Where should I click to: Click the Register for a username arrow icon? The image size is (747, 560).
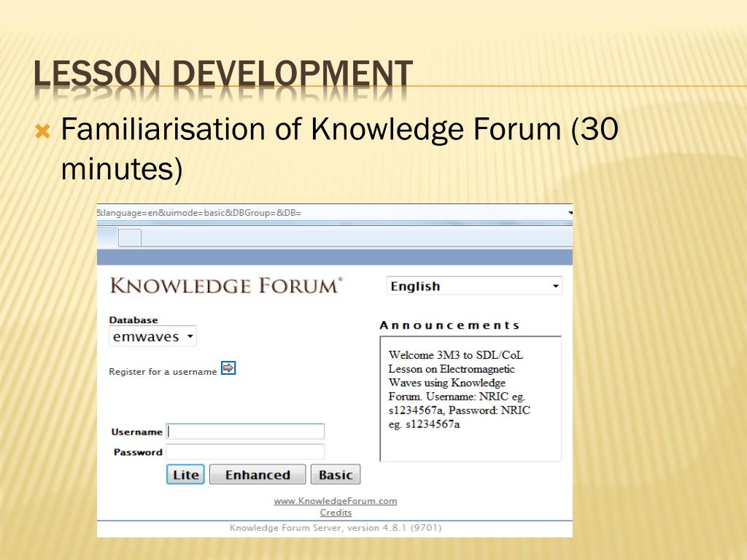(x=228, y=368)
